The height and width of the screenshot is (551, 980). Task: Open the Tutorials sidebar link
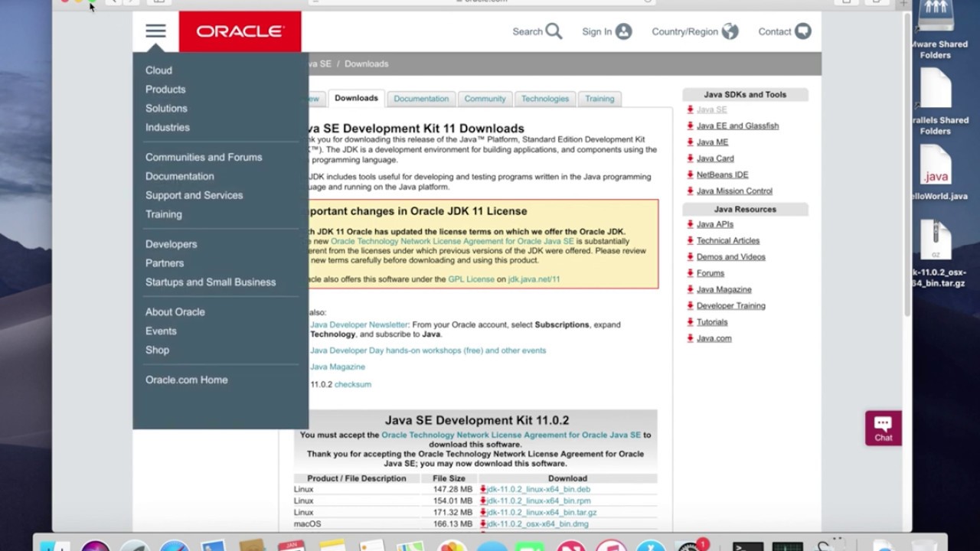tap(712, 322)
